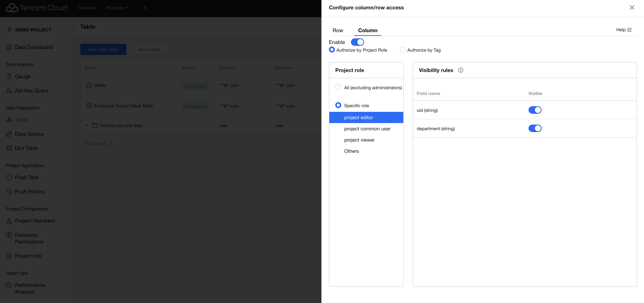The width and height of the screenshot is (644, 303).
Task: Click the Push History clock icon
Action: click(9, 192)
